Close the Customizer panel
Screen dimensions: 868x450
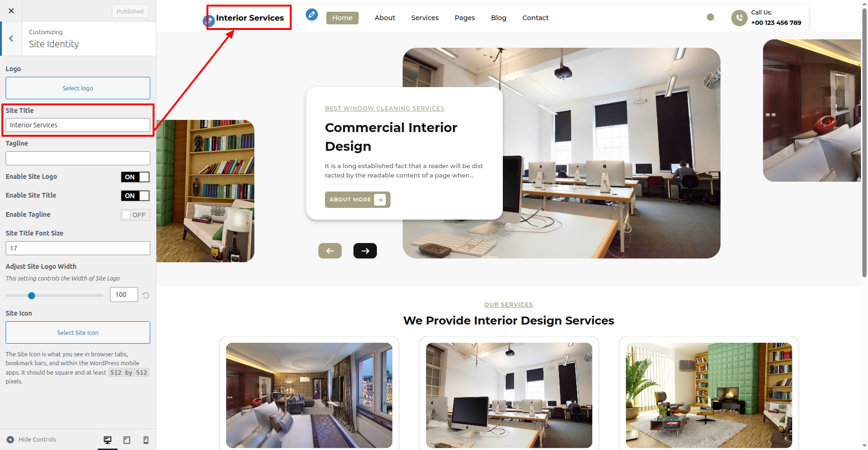coord(11,11)
